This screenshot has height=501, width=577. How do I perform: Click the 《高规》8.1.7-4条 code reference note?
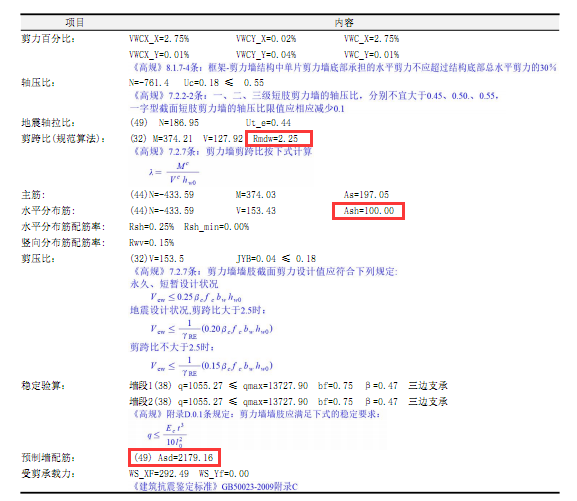(343, 68)
